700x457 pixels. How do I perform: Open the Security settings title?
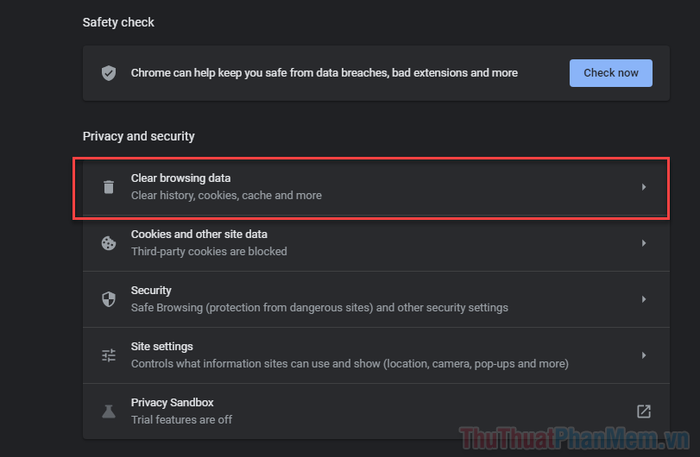point(151,290)
